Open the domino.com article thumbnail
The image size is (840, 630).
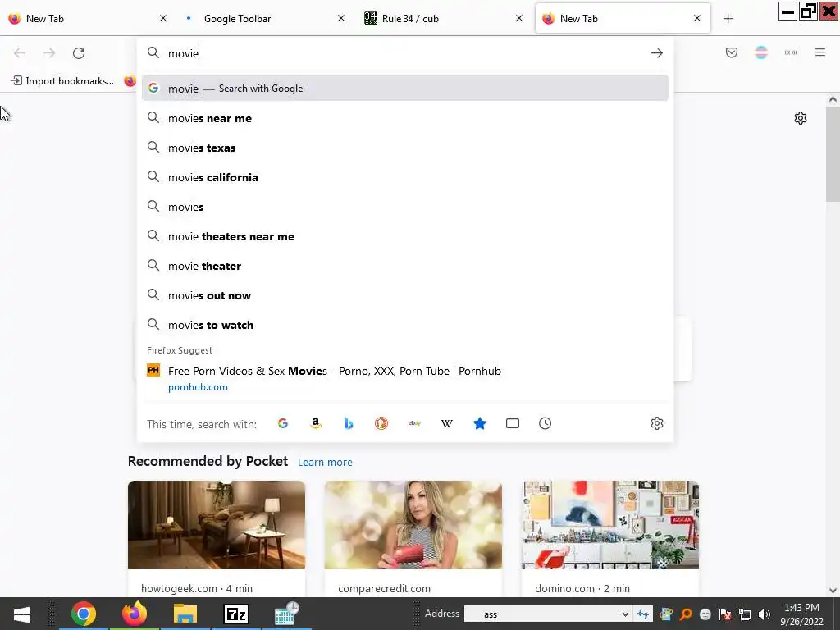[610, 524]
